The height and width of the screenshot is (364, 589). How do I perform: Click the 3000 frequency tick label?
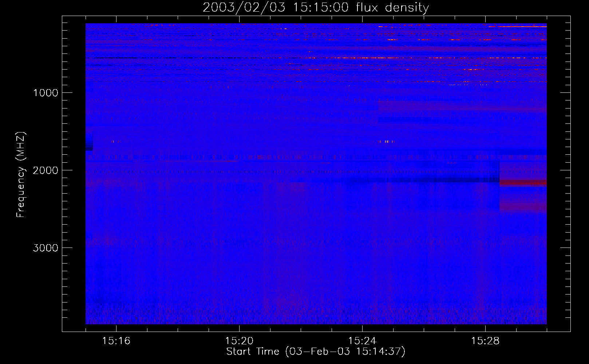[x=46, y=248]
